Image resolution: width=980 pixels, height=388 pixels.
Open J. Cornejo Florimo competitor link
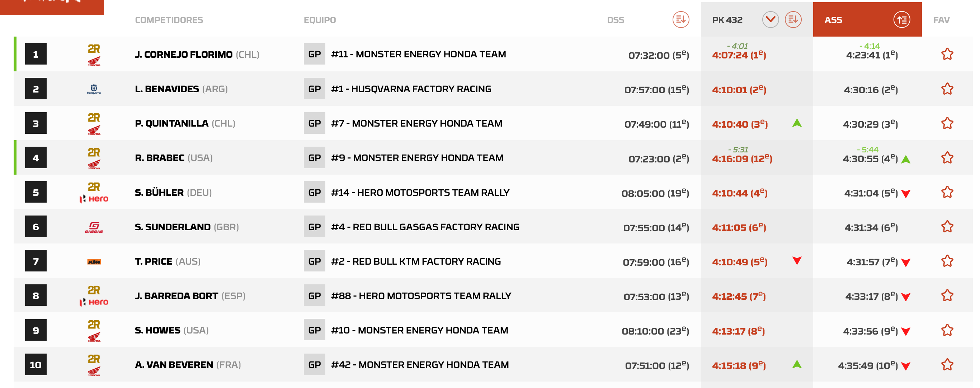(183, 55)
